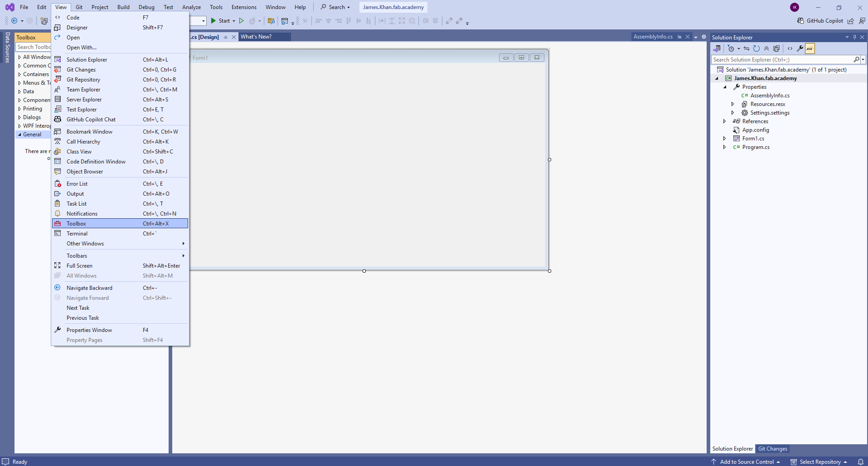Open the Debug menu in menu bar

146,7
